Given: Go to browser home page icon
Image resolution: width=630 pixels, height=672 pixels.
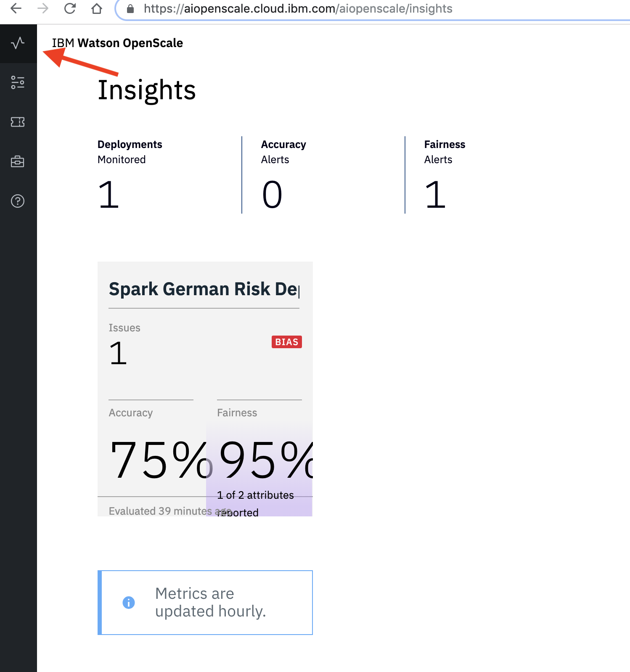Looking at the screenshot, I should [97, 8].
